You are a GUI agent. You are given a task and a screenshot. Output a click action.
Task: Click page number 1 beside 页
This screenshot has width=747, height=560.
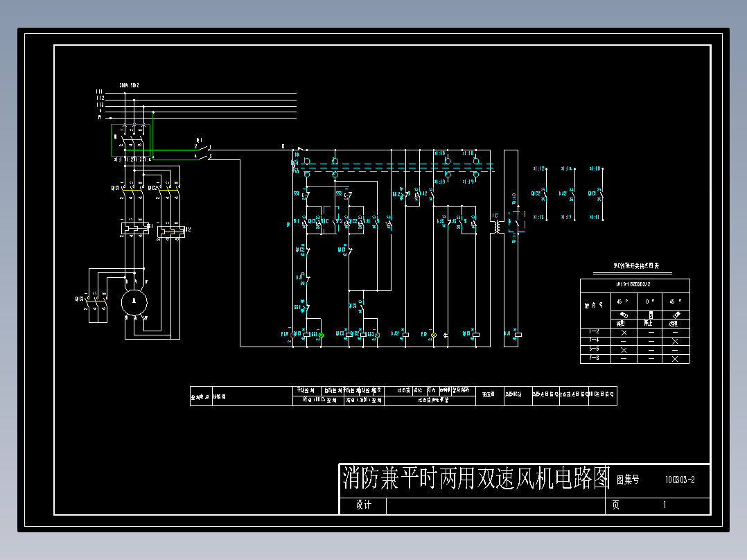(665, 505)
